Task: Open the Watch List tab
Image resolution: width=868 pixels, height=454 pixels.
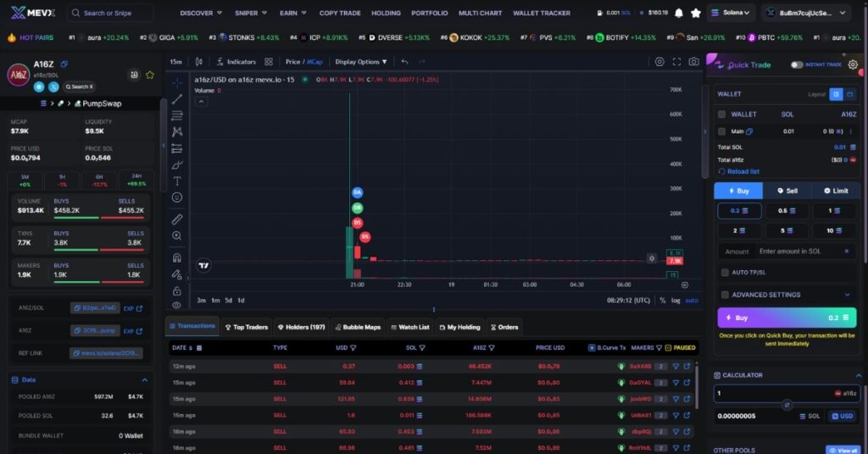Action: [x=410, y=327]
